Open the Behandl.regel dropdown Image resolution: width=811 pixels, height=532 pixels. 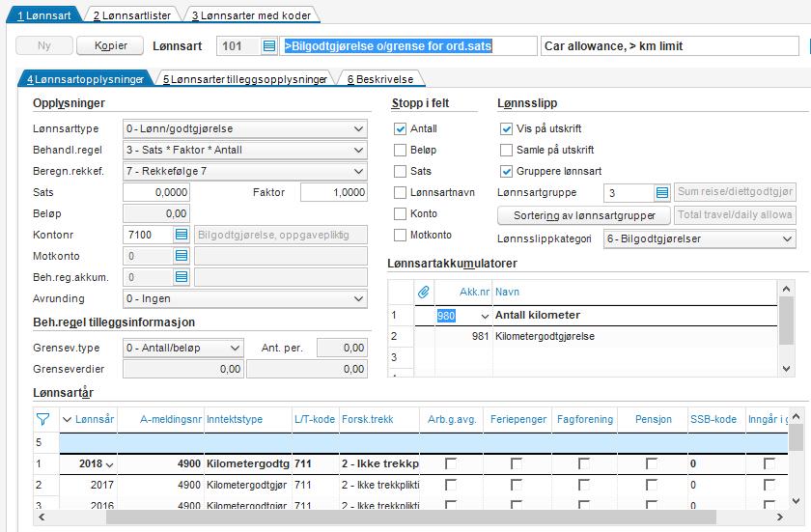click(358, 150)
